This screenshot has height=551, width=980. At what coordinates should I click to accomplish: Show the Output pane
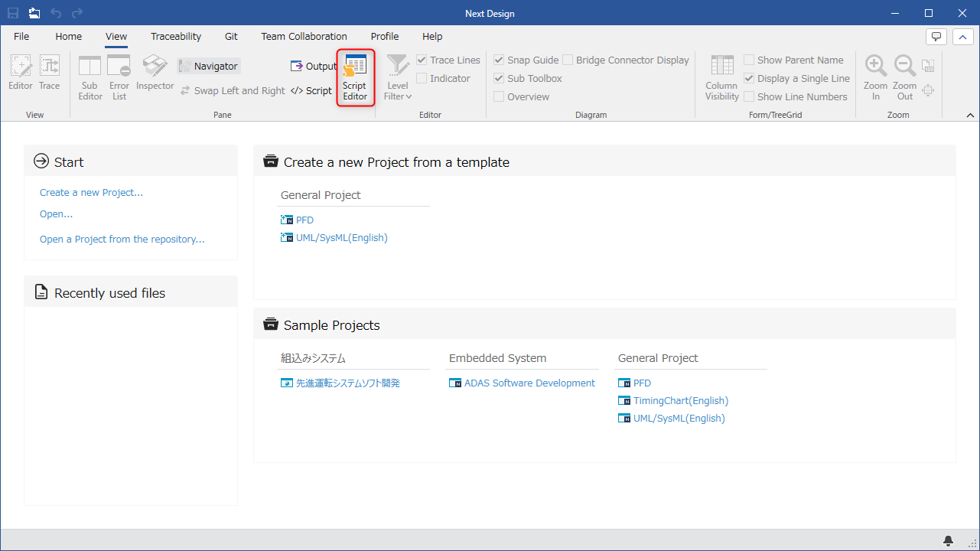tap(314, 67)
